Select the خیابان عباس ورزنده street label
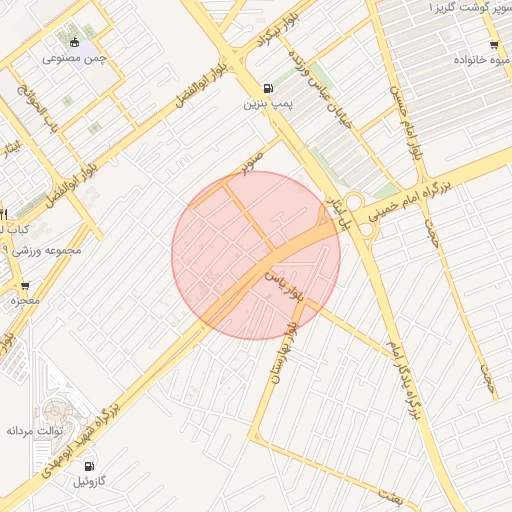The image size is (512, 512). pos(319,90)
